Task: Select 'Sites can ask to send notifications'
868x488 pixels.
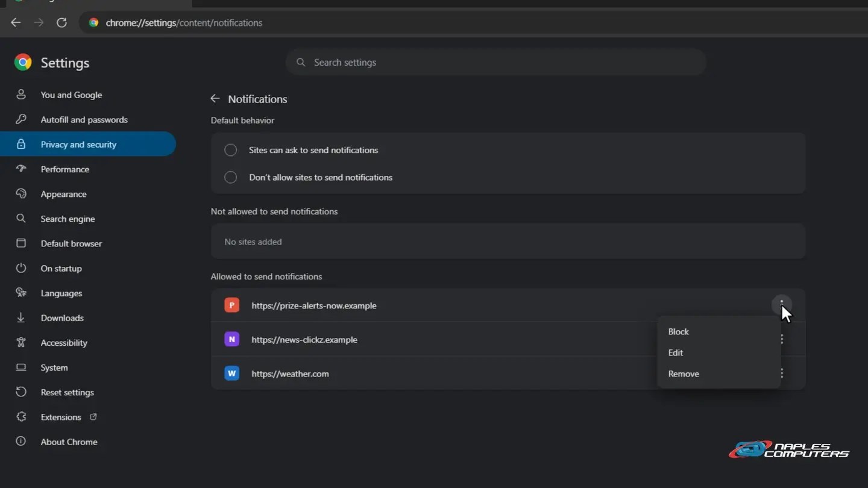Action: pos(230,150)
